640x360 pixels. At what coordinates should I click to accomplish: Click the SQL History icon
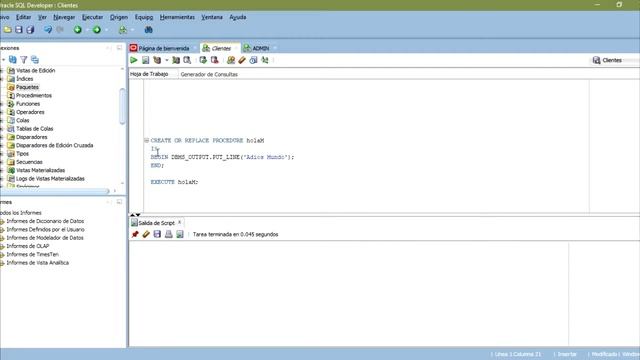(x=253, y=60)
